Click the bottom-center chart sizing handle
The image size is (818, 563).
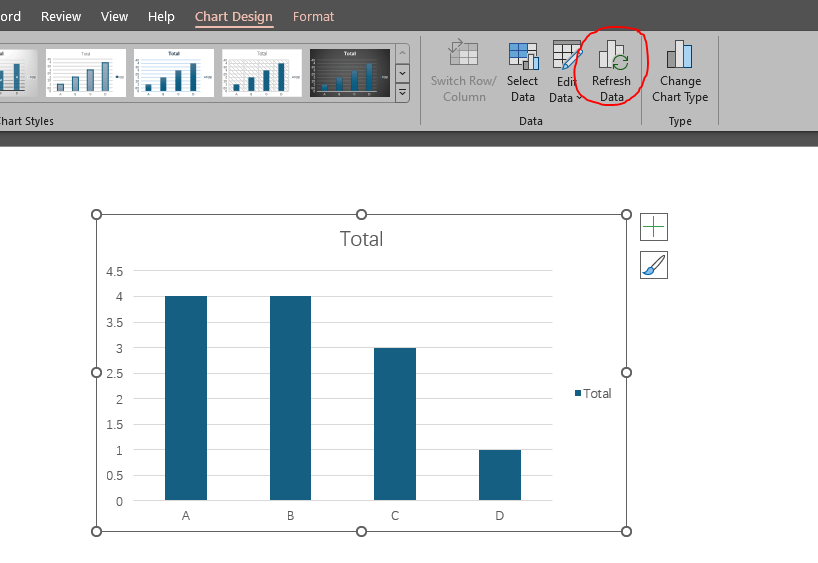pyautogui.click(x=362, y=532)
